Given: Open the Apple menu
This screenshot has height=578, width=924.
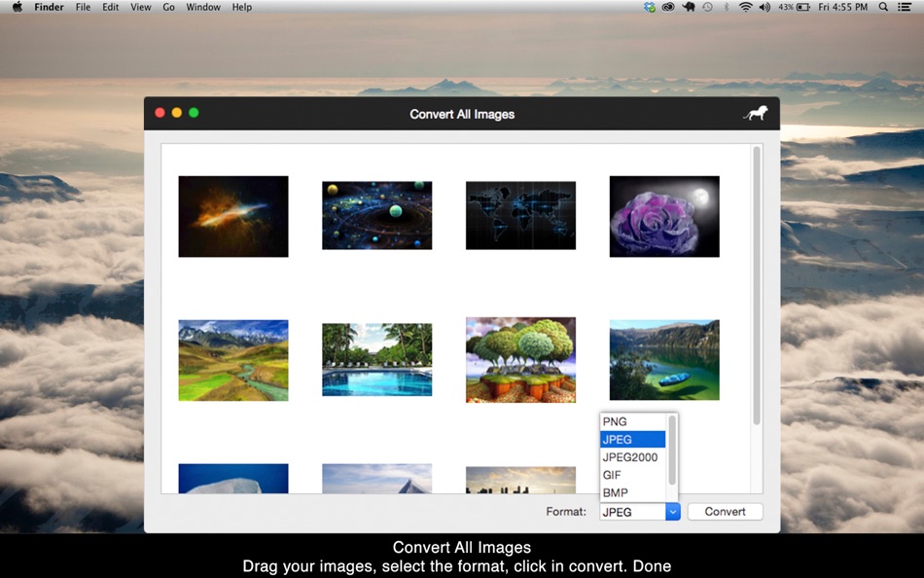Looking at the screenshot, I should [16, 7].
